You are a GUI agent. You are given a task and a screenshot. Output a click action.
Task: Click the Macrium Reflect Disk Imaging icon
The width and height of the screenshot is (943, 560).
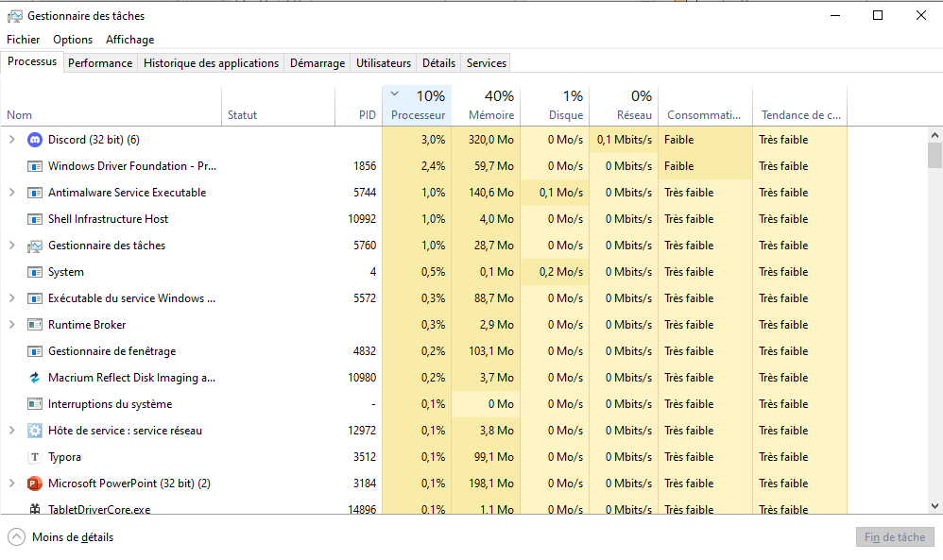[35, 378]
